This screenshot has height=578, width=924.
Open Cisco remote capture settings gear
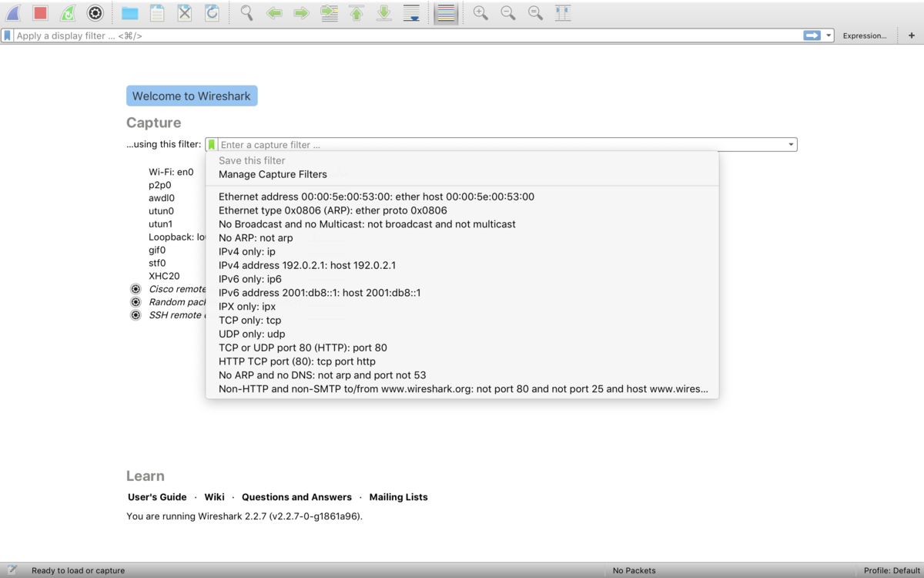click(136, 289)
